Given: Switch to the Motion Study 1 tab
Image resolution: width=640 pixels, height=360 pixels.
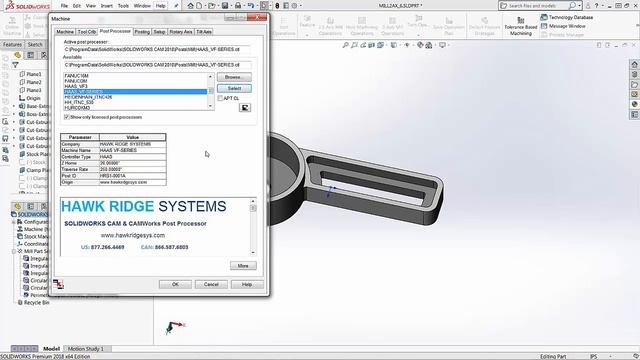Looking at the screenshot, I should (x=86, y=349).
